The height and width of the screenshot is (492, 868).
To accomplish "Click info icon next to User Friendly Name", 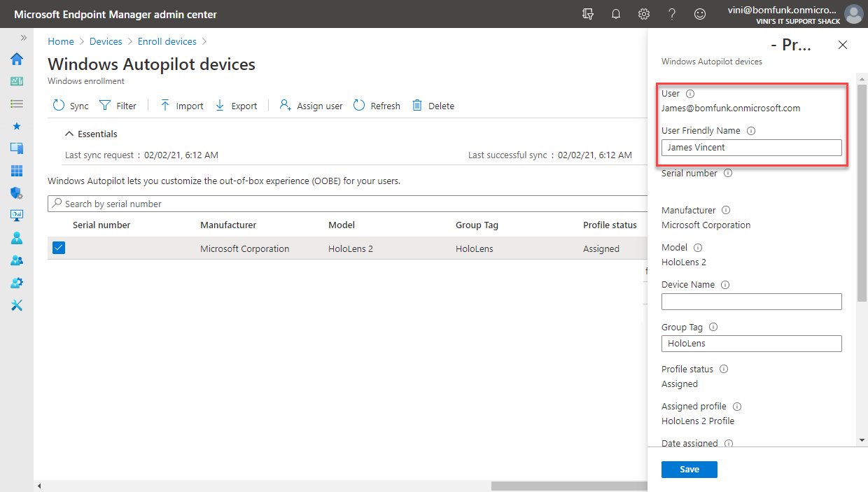I will (x=751, y=131).
